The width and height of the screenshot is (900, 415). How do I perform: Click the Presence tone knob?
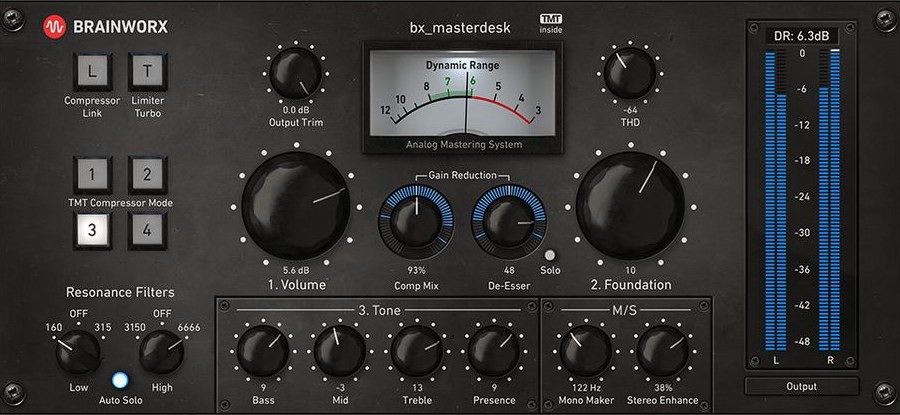[494, 351]
